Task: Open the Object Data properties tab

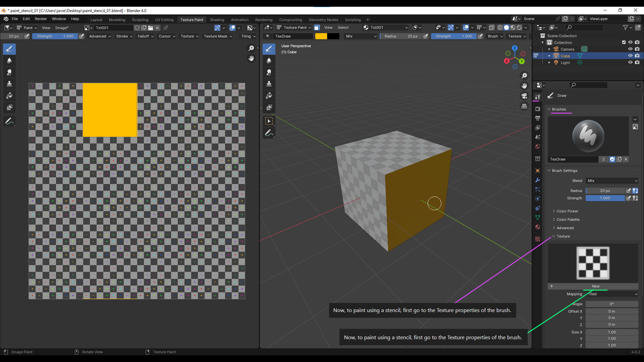Action: click(538, 218)
